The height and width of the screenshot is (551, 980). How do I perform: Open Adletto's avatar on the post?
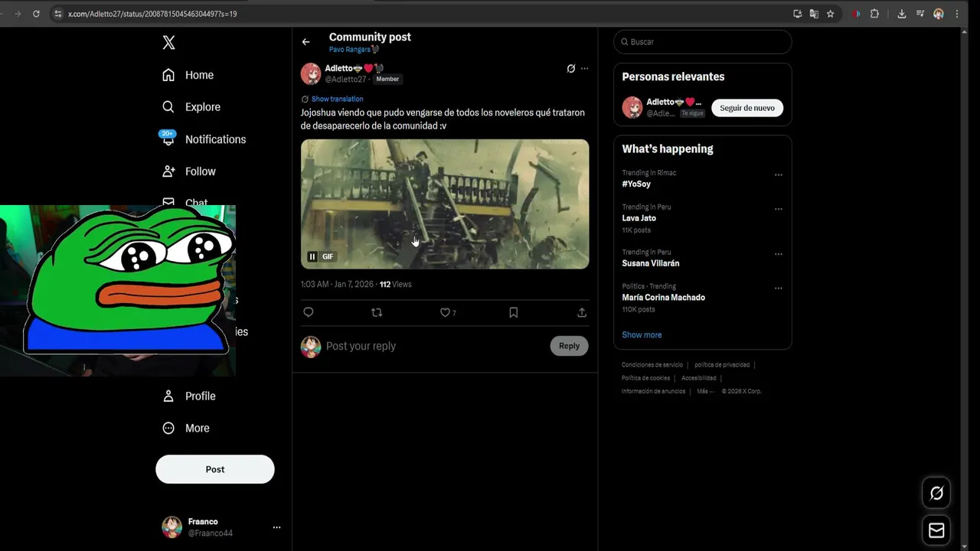tap(311, 73)
